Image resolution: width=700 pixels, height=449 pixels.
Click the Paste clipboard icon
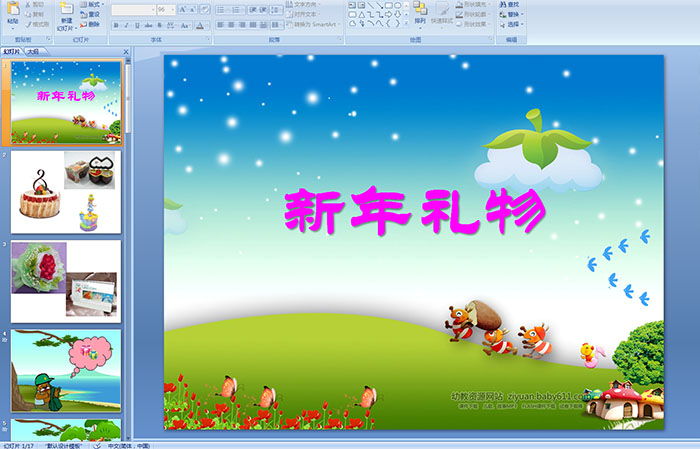13,9
